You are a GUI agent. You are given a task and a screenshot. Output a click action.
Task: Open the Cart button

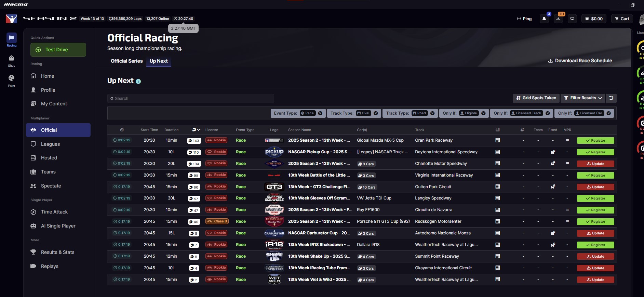coord(622,19)
